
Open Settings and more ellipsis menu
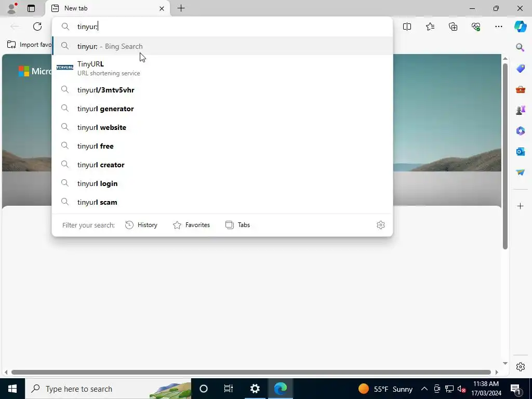(499, 26)
